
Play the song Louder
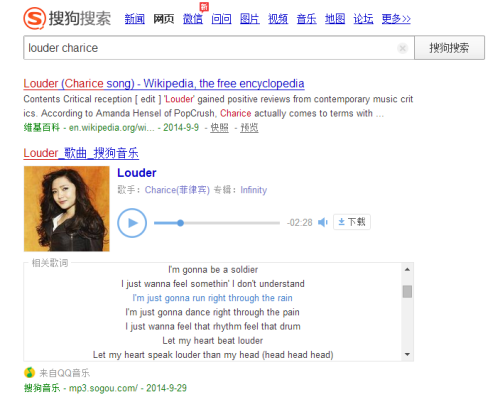click(132, 223)
